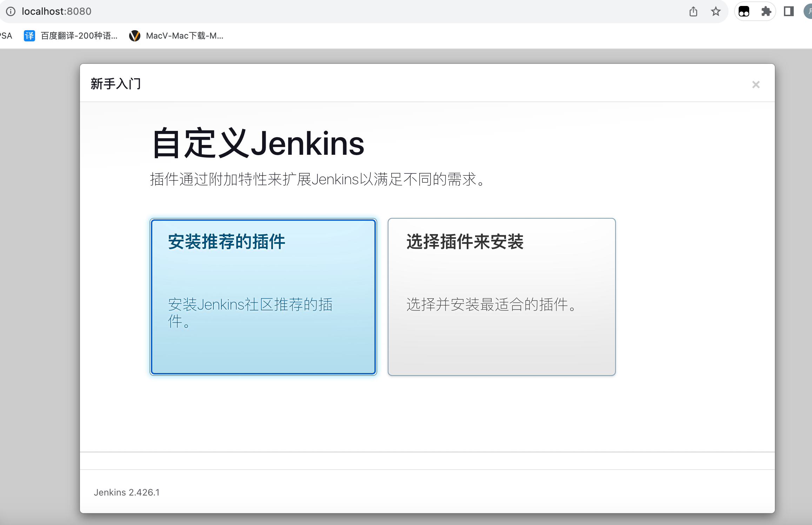Share this page via share icon

(693, 12)
